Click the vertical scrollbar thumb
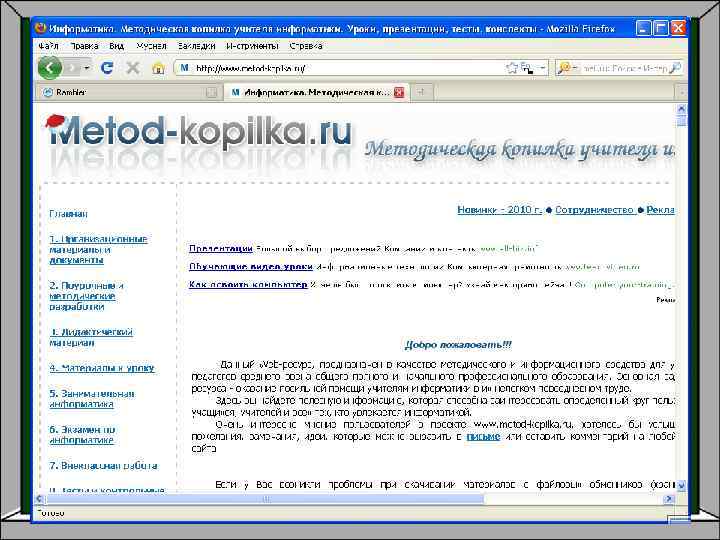The width and height of the screenshot is (720, 540). (x=681, y=120)
